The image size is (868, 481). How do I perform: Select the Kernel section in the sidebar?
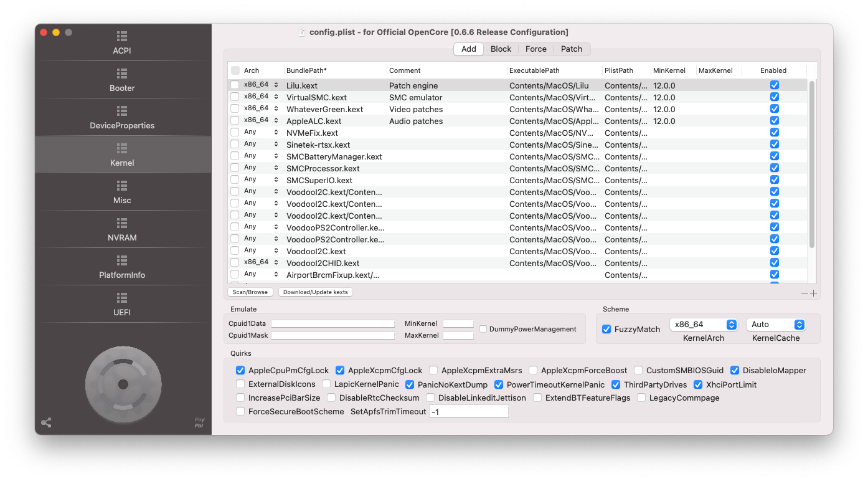pos(122,155)
